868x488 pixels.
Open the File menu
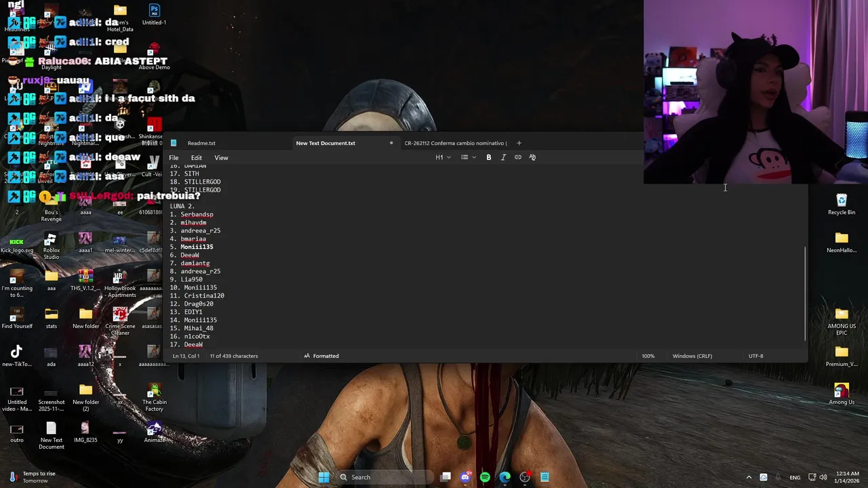[174, 158]
